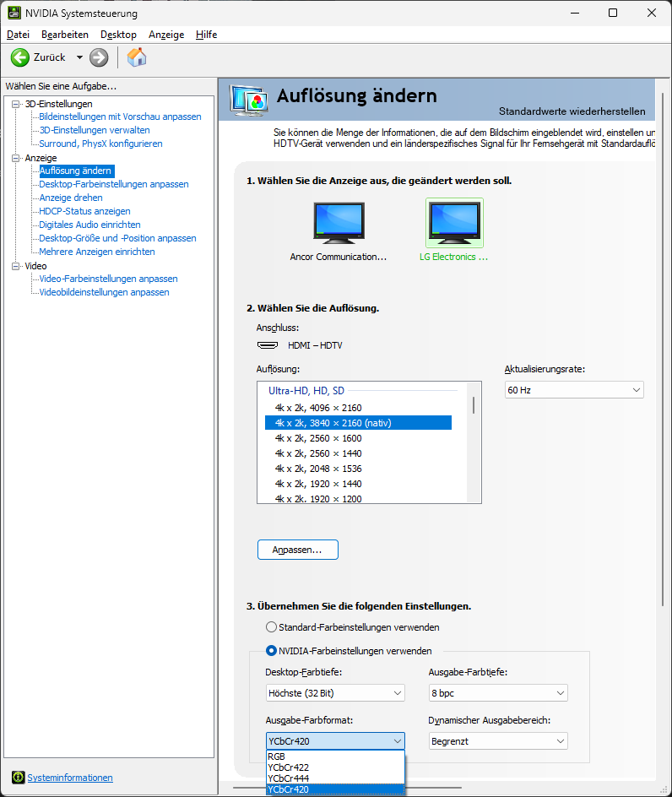Click the green Zurück back arrow icon
This screenshot has height=797, width=672.
click(x=20, y=57)
